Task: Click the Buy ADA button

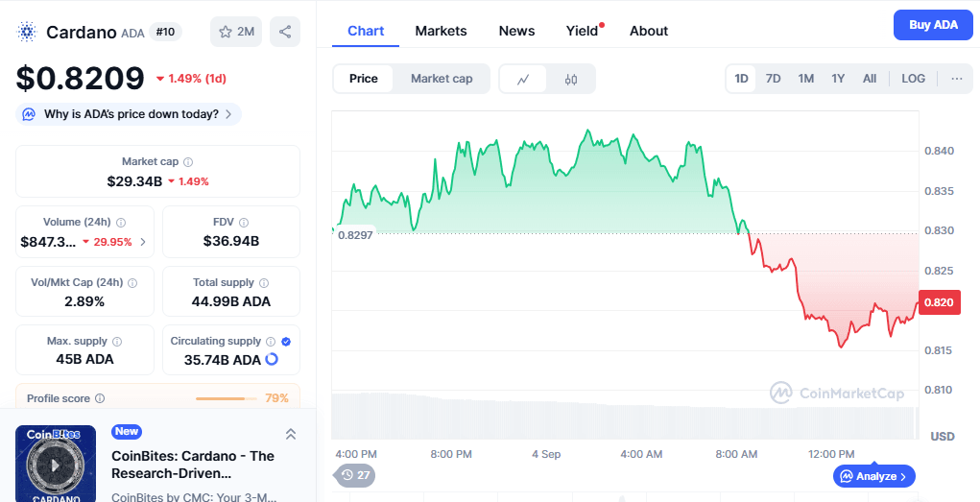Action: click(933, 25)
